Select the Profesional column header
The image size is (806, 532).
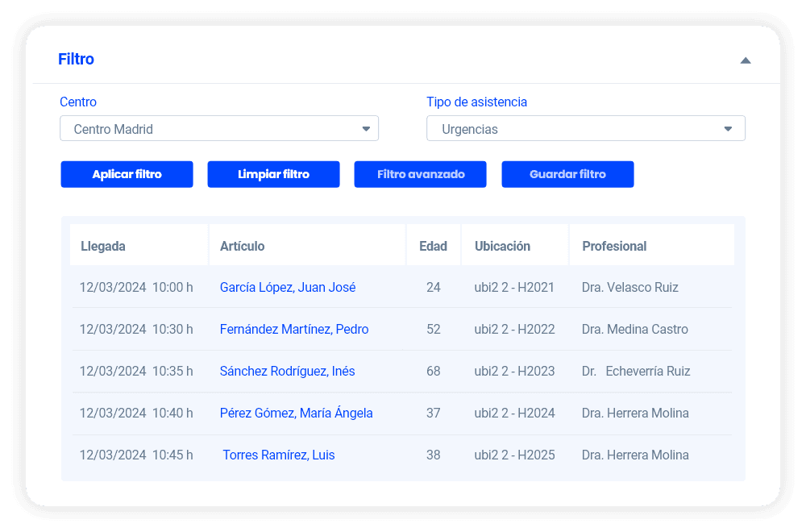click(614, 246)
